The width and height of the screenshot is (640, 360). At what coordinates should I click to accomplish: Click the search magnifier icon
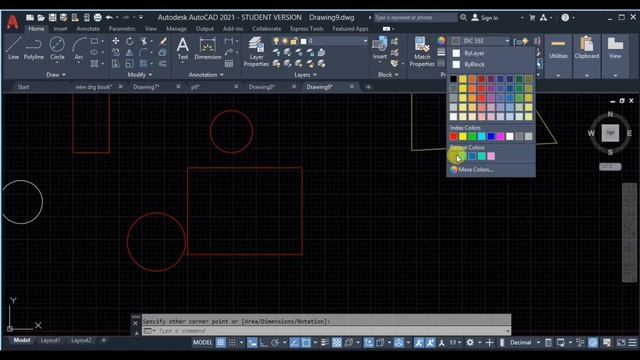click(463, 18)
